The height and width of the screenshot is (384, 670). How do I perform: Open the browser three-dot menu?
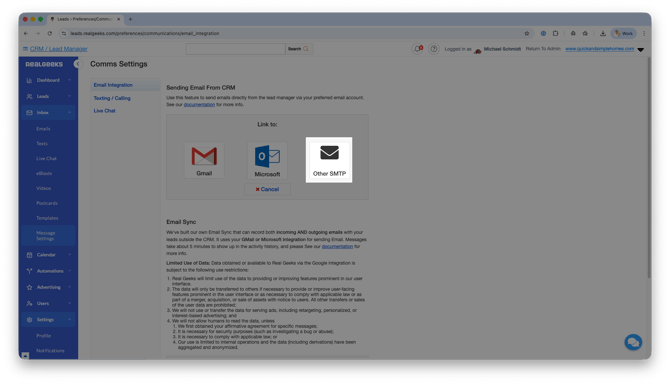pos(644,33)
